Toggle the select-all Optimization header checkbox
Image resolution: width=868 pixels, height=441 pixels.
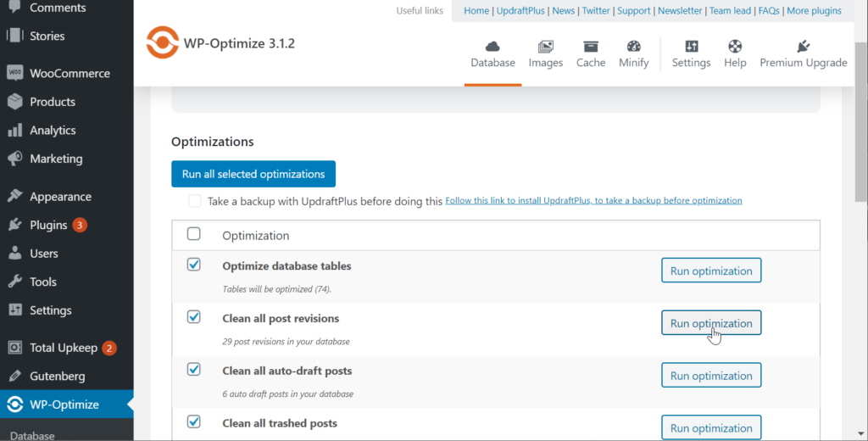194,234
